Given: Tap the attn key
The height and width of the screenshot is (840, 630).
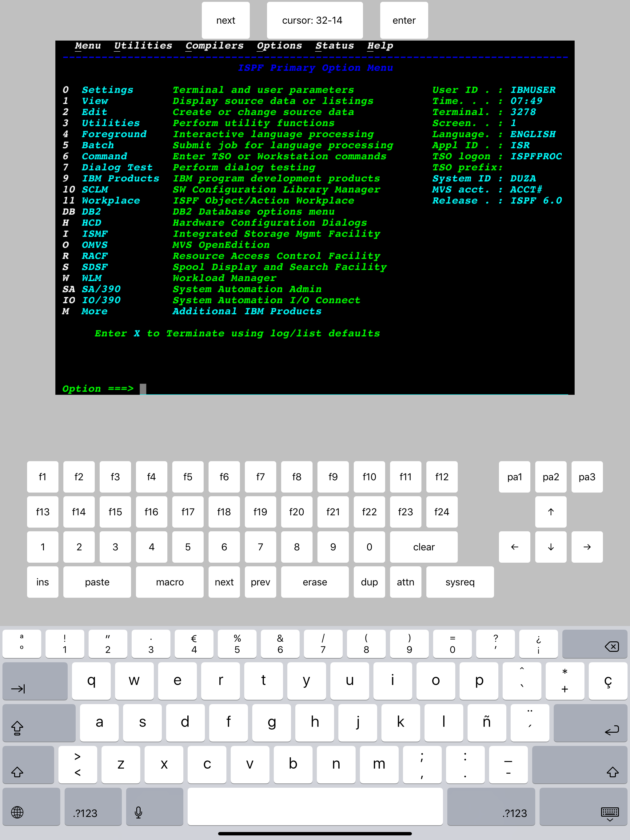Looking at the screenshot, I should 405,582.
